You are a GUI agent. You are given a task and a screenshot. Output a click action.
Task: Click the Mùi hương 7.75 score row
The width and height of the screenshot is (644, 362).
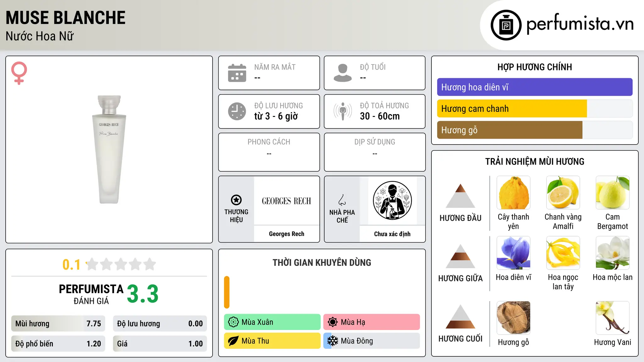click(x=58, y=324)
